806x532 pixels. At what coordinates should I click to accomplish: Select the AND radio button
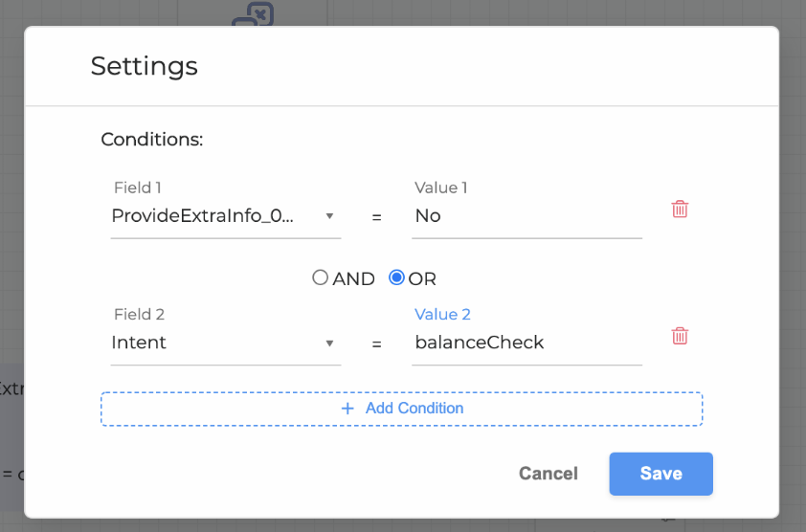click(x=321, y=278)
